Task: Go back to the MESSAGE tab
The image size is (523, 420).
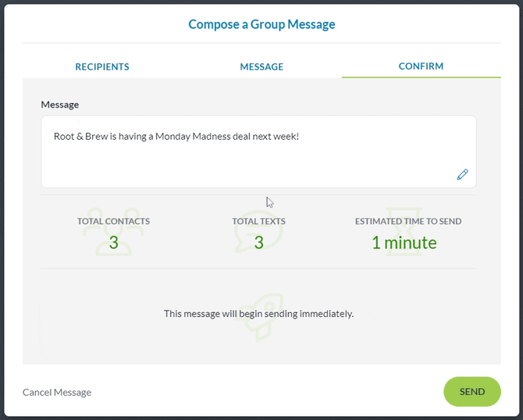Action: 261,67
